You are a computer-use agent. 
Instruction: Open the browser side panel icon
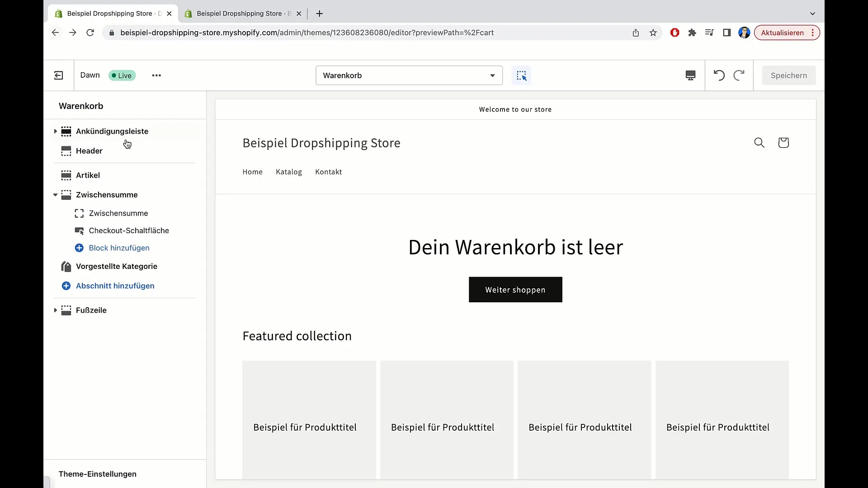(727, 33)
